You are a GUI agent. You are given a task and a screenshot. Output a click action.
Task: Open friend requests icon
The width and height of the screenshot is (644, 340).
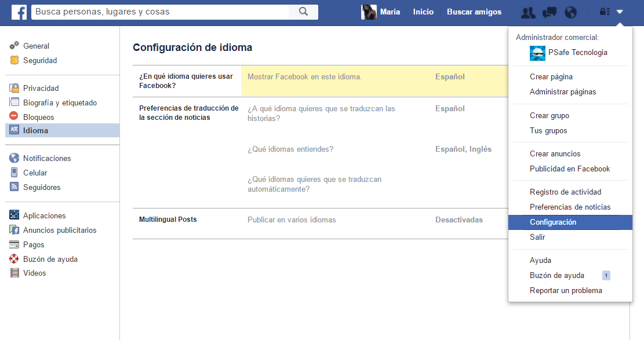pyautogui.click(x=528, y=12)
